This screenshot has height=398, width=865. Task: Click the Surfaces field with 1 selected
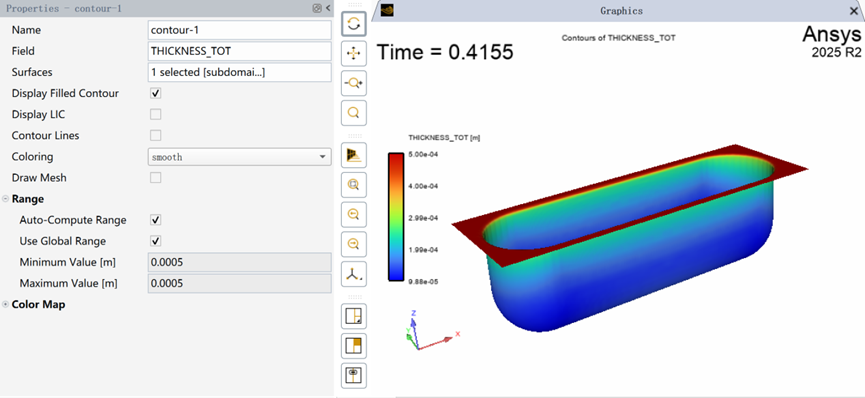click(239, 72)
